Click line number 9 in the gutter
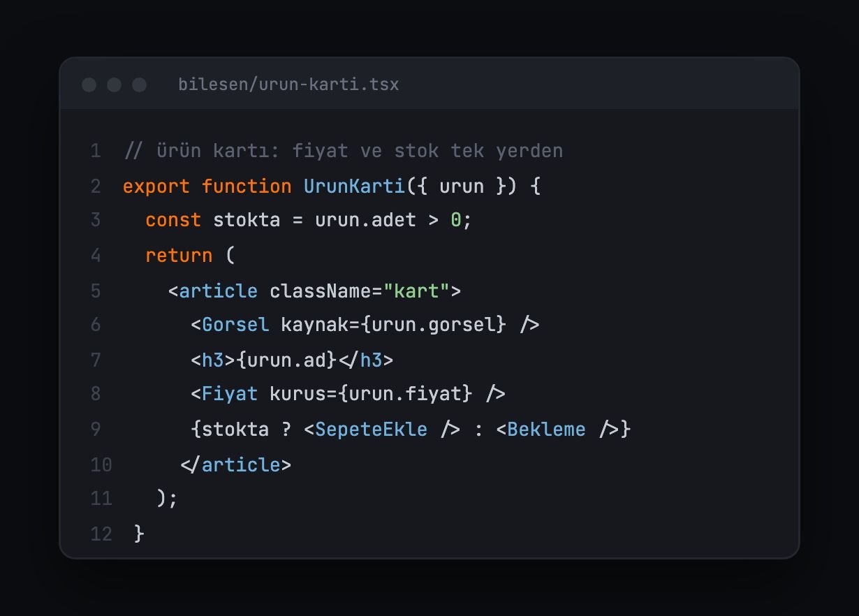This screenshot has width=859, height=616. (x=96, y=429)
